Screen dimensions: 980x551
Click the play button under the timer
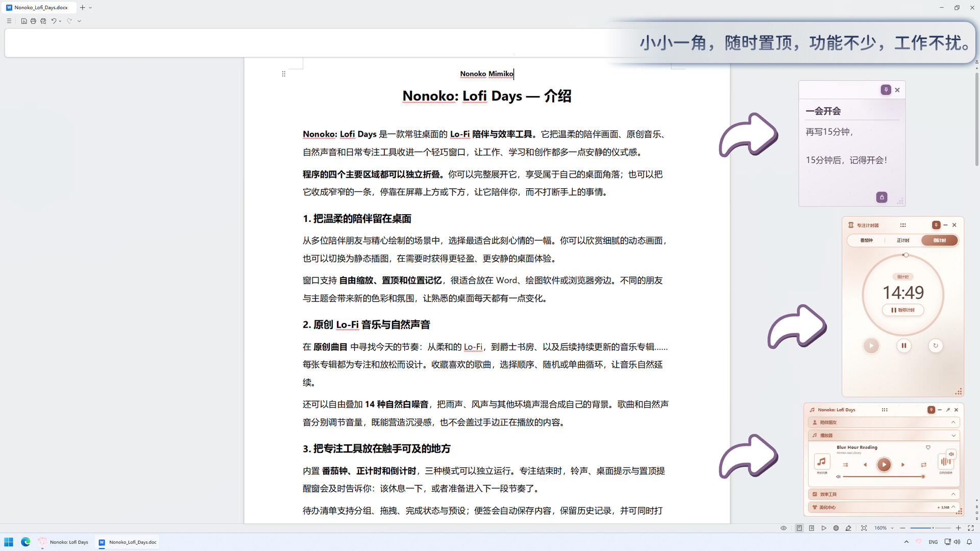tap(871, 345)
